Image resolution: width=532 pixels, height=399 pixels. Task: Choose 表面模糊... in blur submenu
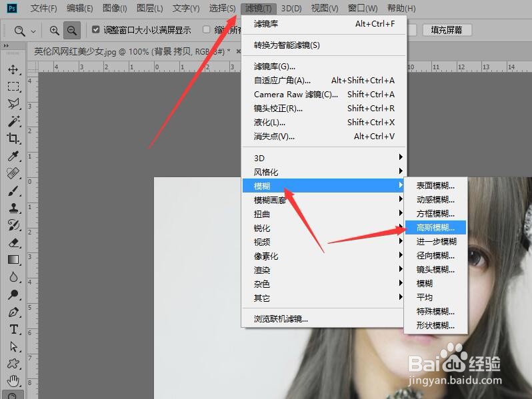[x=435, y=186]
